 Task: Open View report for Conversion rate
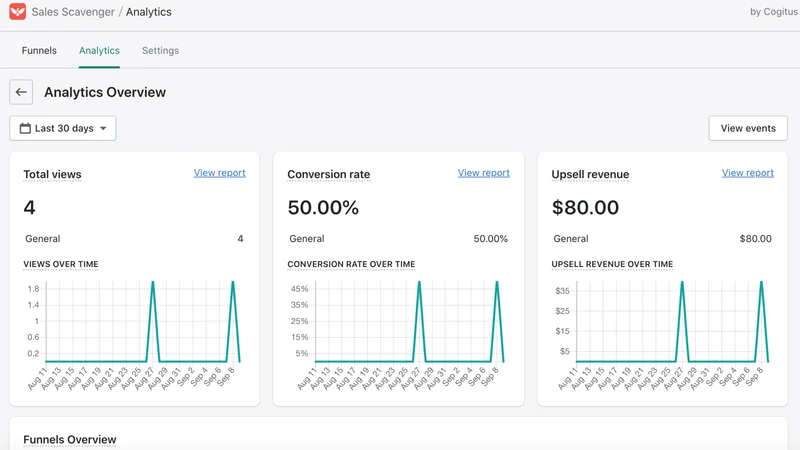tap(484, 173)
